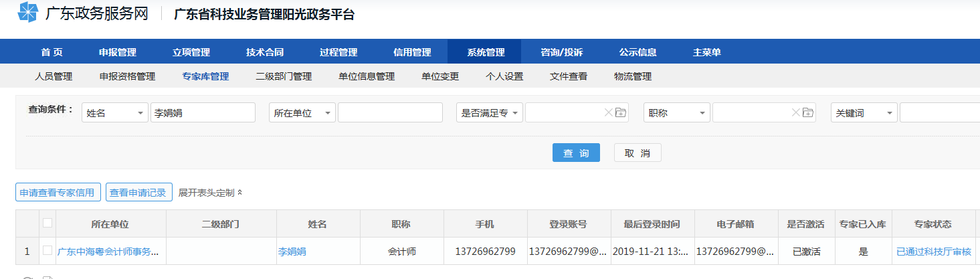The width and height of the screenshot is (980, 279).
Task: Open the 所在单位 query condition dropdown
Action: tap(302, 112)
